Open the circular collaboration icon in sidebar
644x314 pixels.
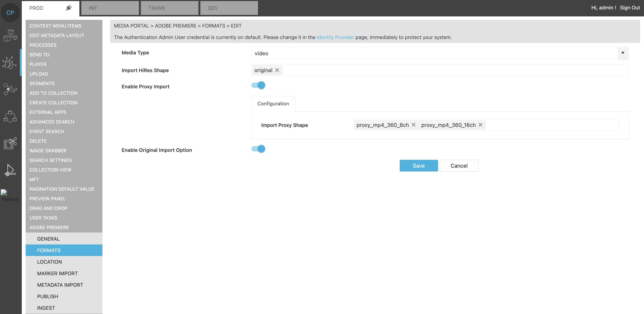click(10, 116)
